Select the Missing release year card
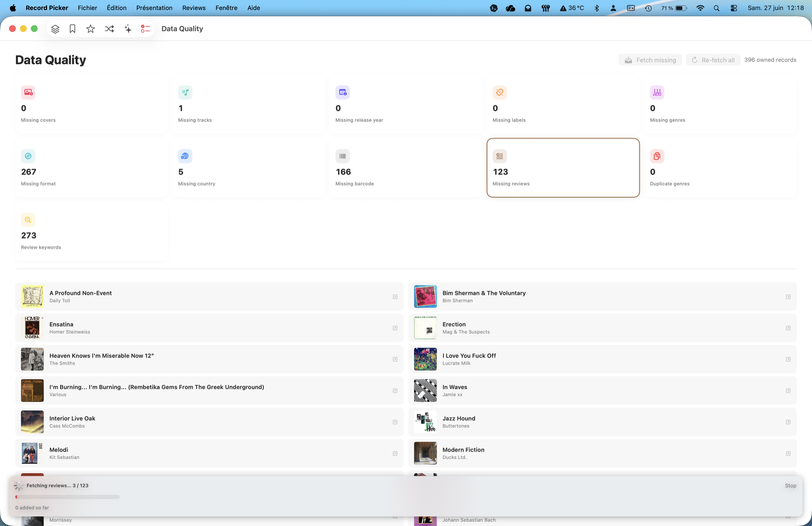Image resolution: width=812 pixels, height=526 pixels. coord(406,104)
